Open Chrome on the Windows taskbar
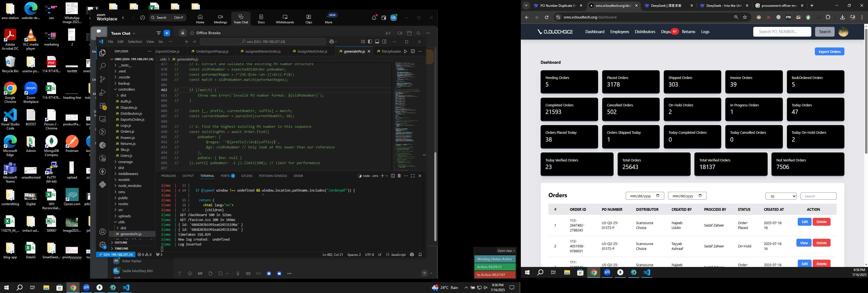 coord(73,288)
